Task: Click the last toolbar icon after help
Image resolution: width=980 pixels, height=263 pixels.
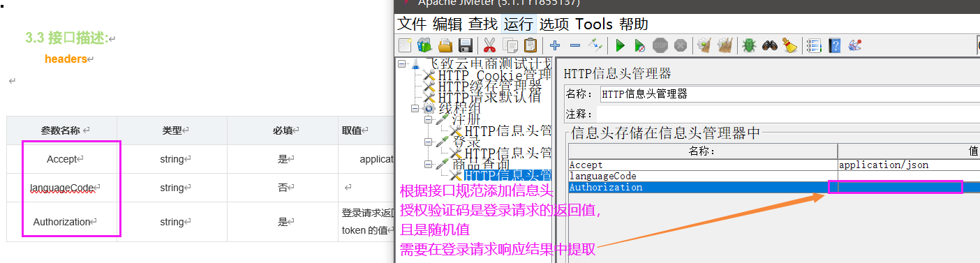Action: click(854, 46)
